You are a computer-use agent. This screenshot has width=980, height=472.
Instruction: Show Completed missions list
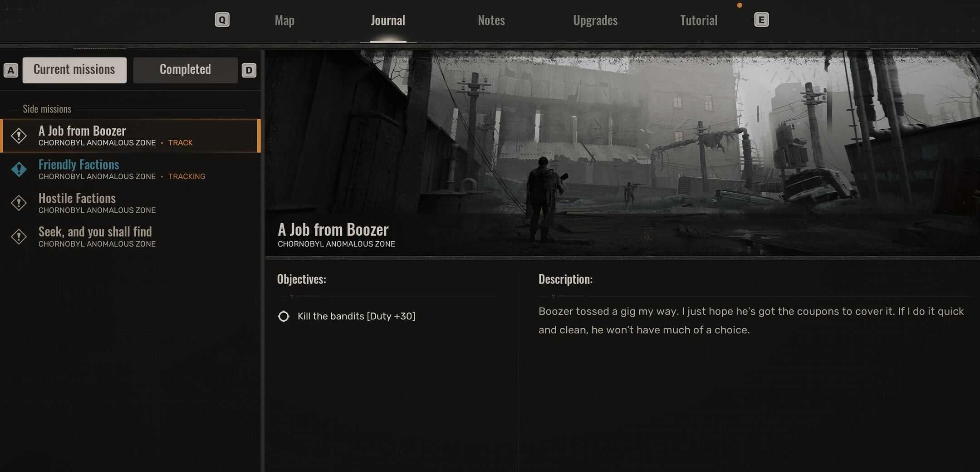[x=185, y=70]
